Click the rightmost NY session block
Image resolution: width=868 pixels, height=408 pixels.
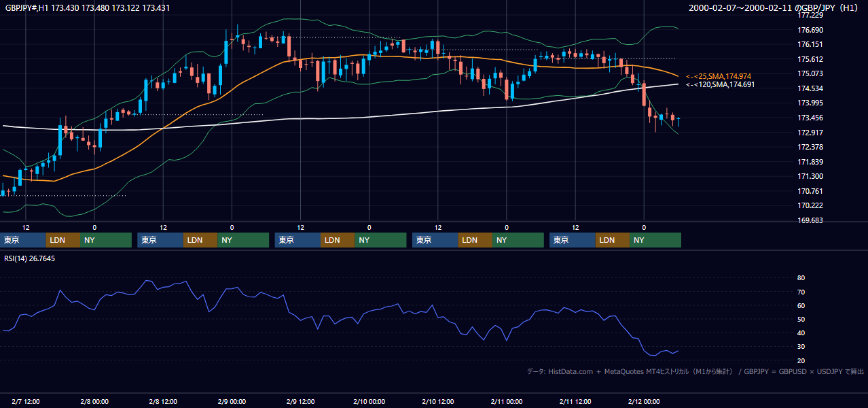point(655,240)
